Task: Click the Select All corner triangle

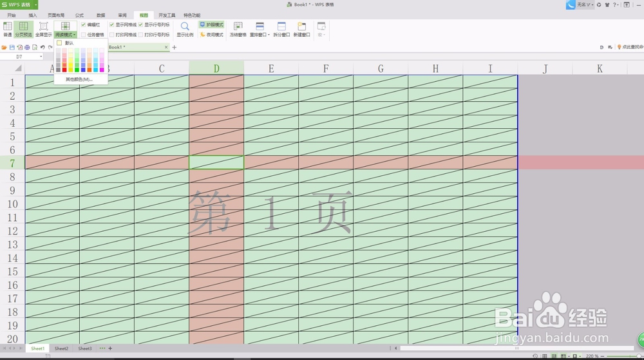Action: click(17, 68)
